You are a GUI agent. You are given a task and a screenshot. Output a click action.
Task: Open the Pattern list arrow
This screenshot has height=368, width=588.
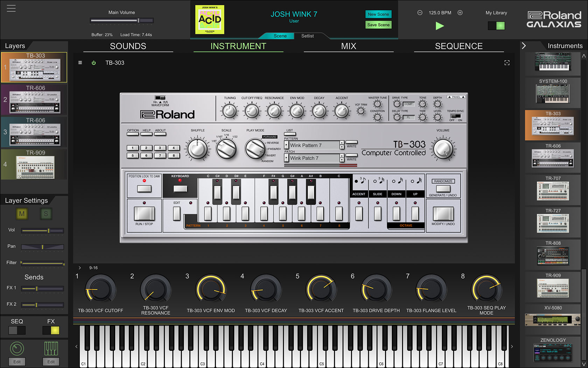[286, 145]
